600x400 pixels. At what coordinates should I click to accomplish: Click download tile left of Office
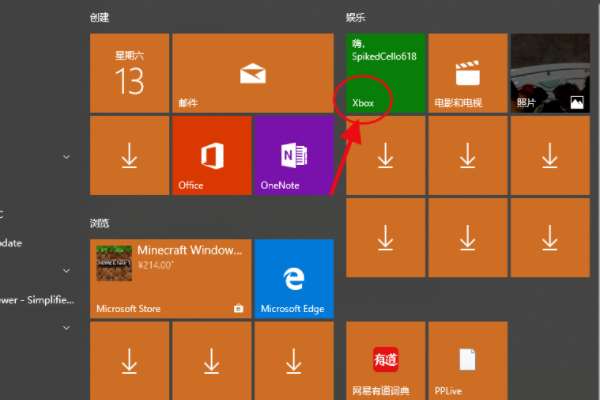pos(129,155)
